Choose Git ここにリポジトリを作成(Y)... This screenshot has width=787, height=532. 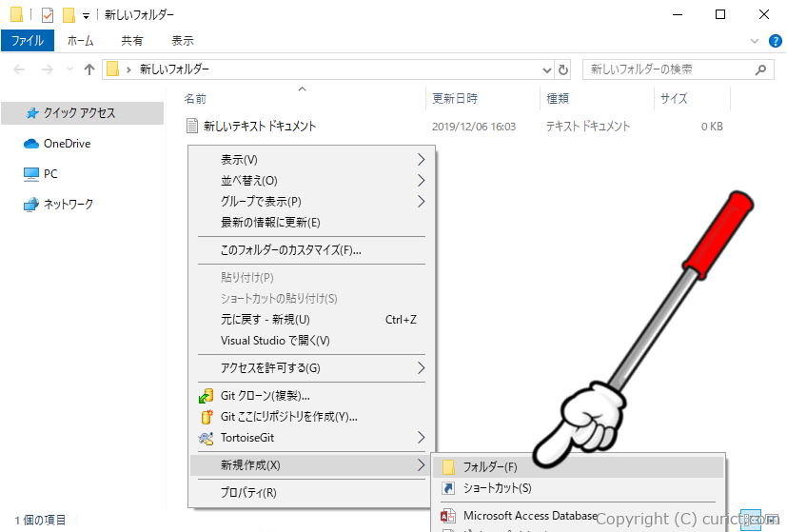(311, 417)
